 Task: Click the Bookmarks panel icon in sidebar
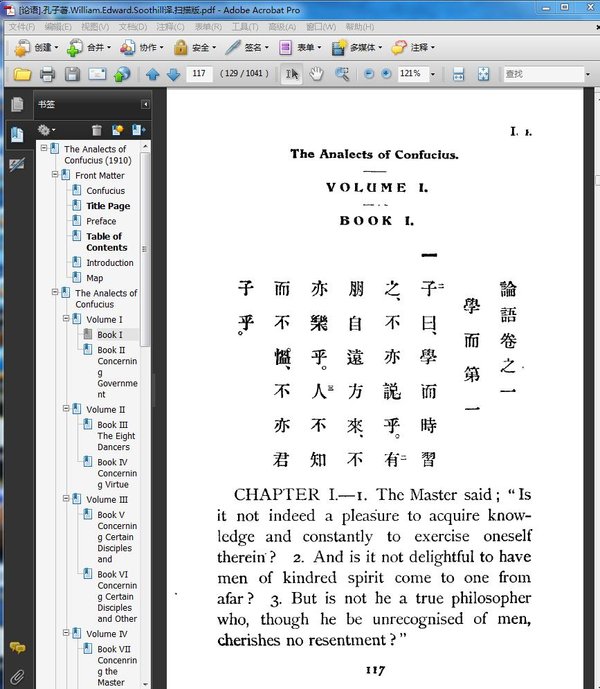tap(17, 134)
